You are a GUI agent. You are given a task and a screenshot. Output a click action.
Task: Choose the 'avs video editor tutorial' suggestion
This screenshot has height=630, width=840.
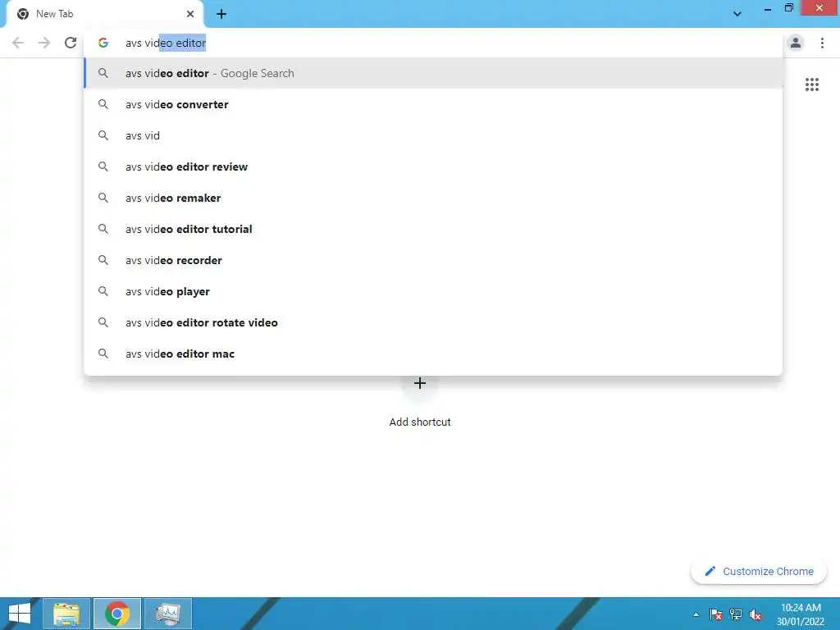433,230
